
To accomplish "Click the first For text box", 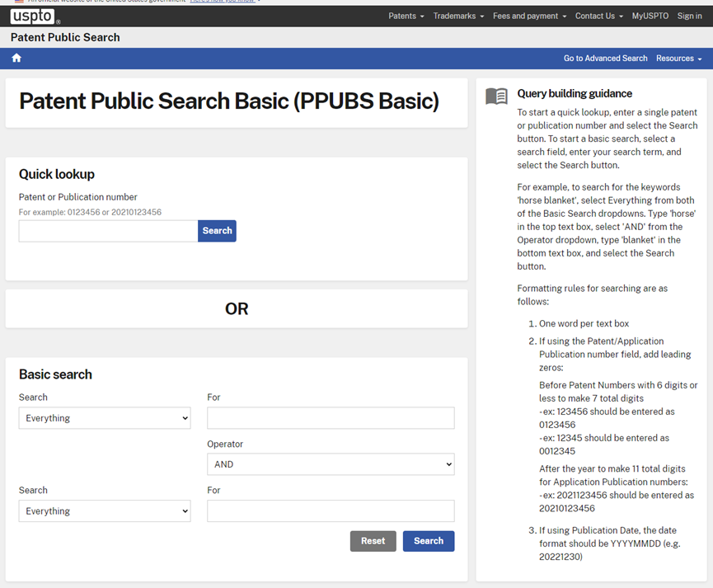I will coord(331,418).
